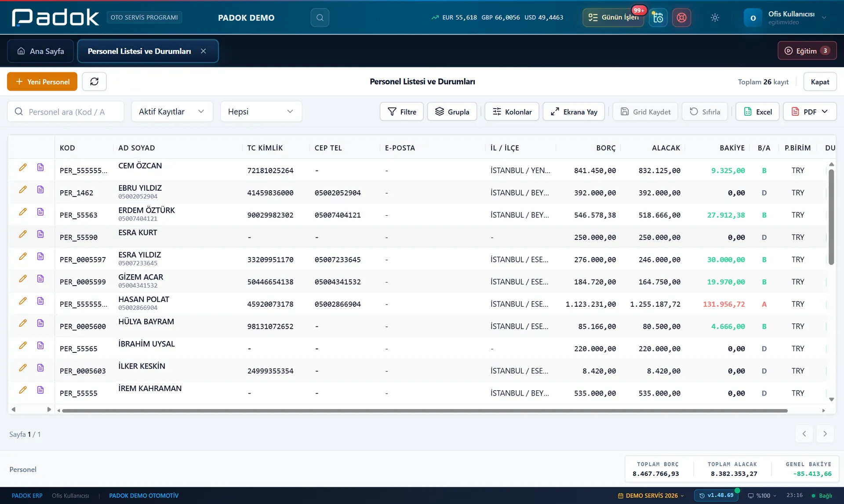Open Günün İşleri menu
844x504 pixels.
(x=613, y=18)
